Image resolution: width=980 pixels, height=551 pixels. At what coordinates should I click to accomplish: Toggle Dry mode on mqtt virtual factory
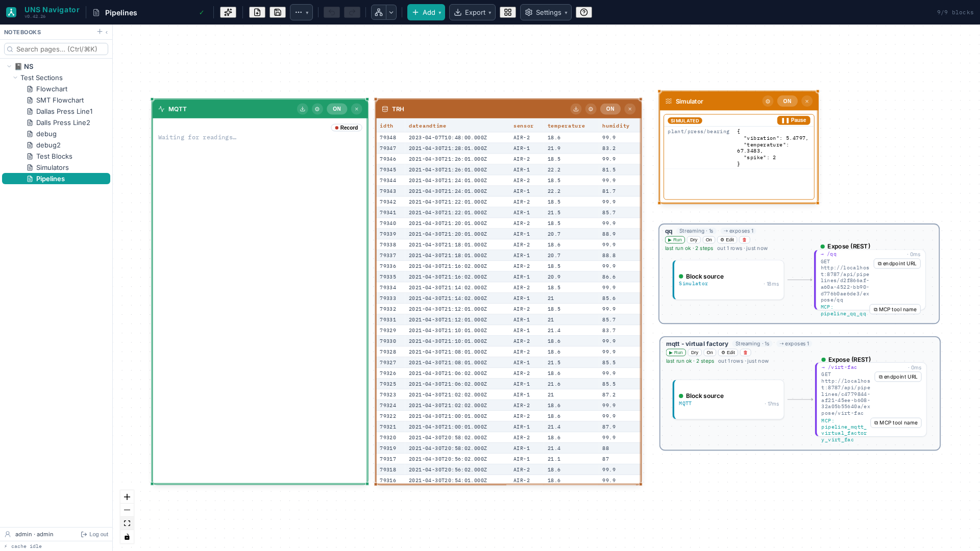(695, 353)
